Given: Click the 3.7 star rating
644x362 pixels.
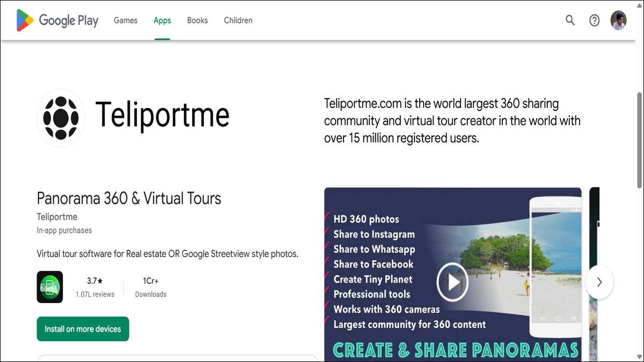Looking at the screenshot, I should click(94, 281).
